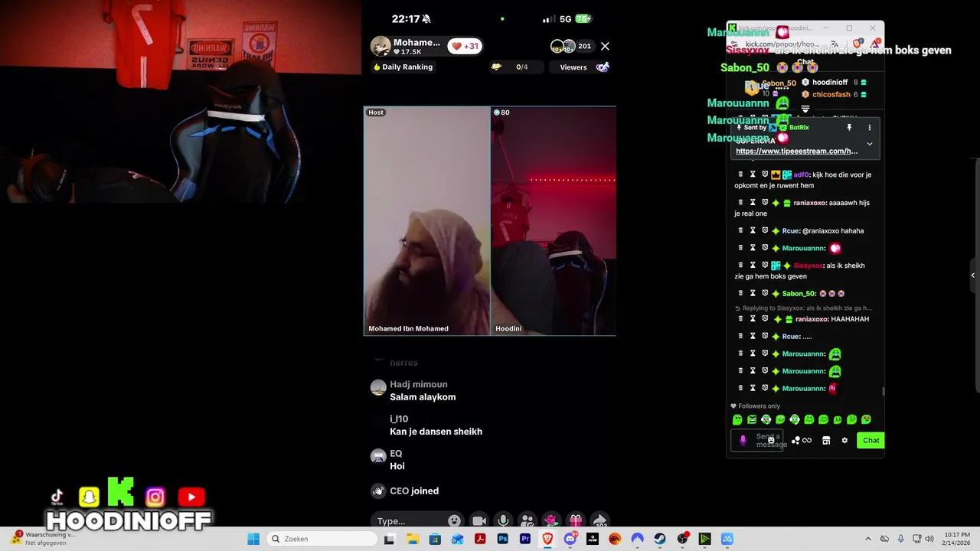Select the first green quick emote

(737, 419)
